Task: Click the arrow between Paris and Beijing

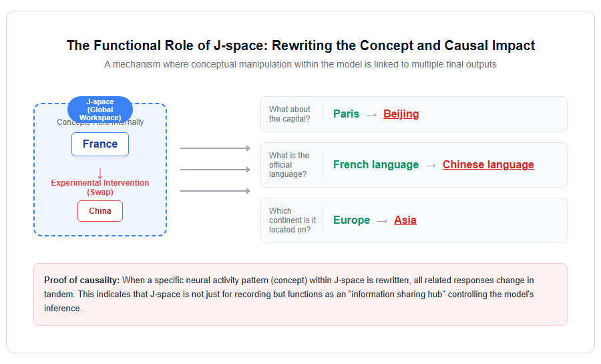Action: pos(371,115)
